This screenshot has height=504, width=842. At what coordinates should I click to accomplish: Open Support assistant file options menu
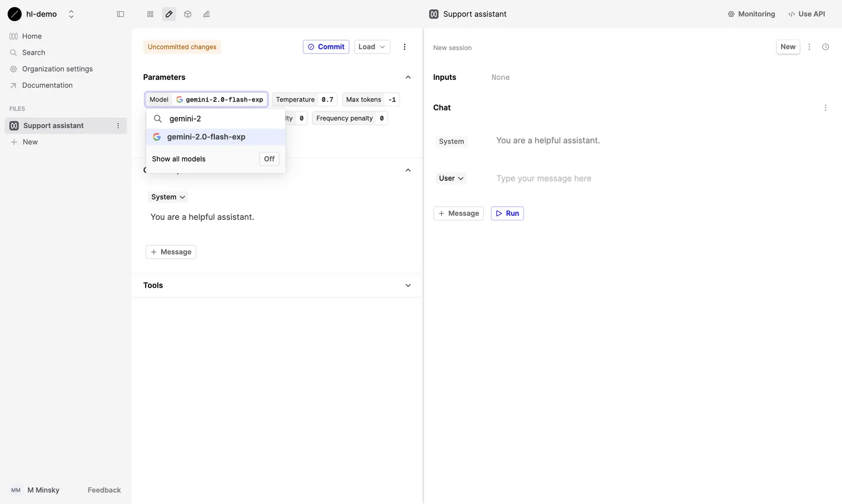(118, 126)
